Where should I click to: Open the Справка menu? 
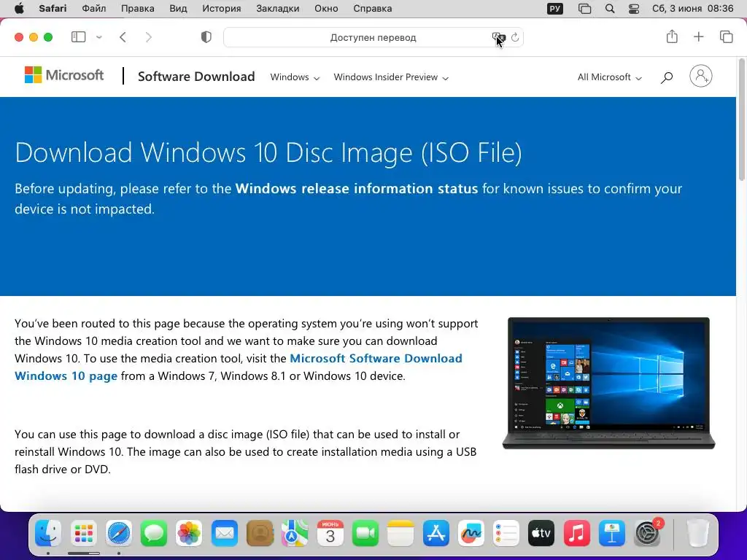[373, 9]
